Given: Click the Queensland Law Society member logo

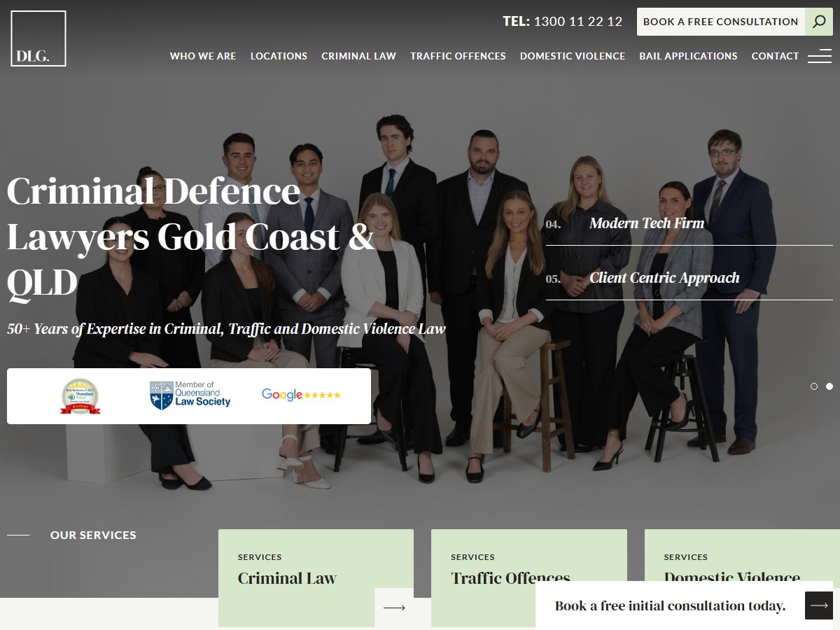Looking at the screenshot, I should pyautogui.click(x=190, y=395).
